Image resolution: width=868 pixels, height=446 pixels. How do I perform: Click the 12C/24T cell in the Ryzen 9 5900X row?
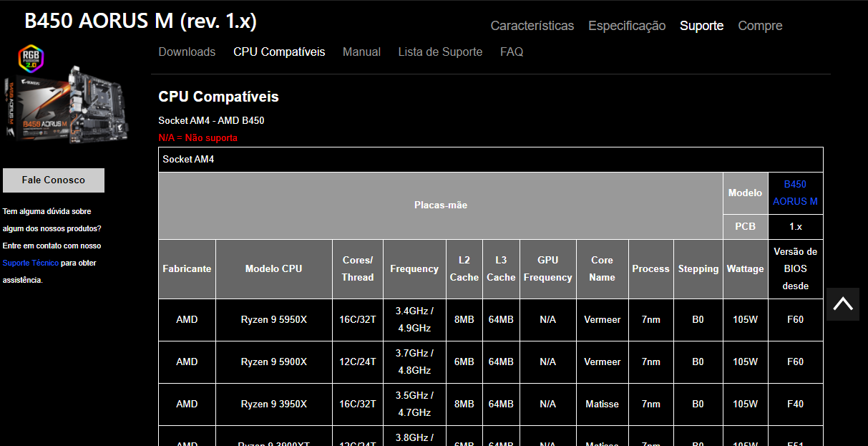point(358,362)
